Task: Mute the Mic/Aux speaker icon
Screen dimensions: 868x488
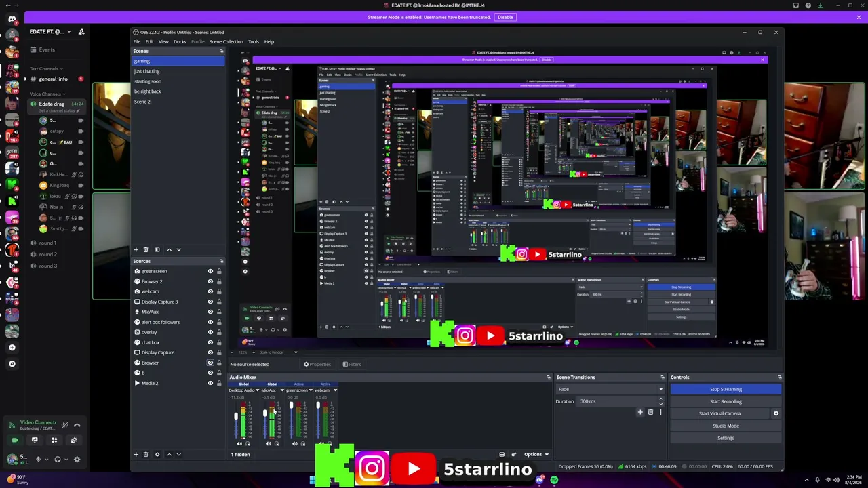Action: click(x=268, y=444)
